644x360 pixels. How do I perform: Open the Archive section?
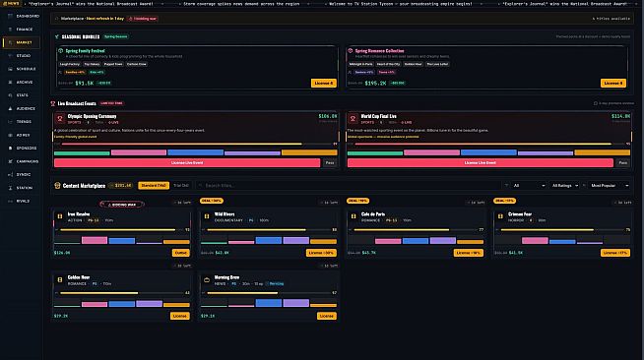22,83
